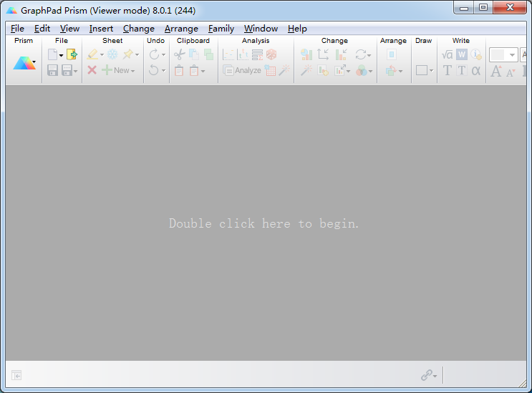Viewport: 532px width, 393px height.
Task: Expand the new file dropdown arrow
Action: click(61, 55)
